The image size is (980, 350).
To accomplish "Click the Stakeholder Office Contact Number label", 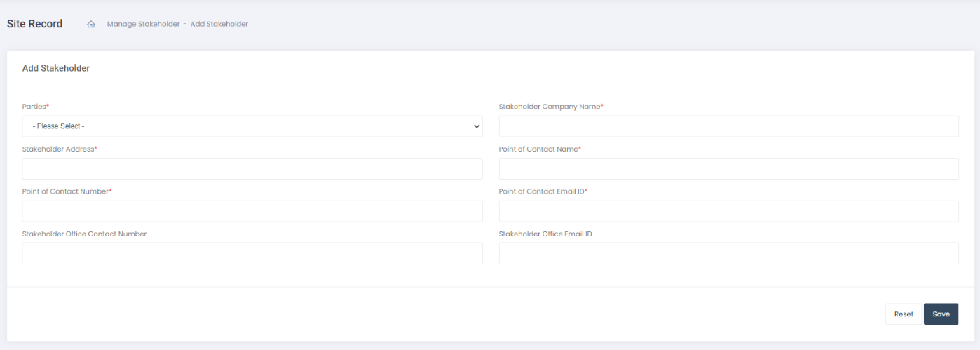I will [84, 234].
